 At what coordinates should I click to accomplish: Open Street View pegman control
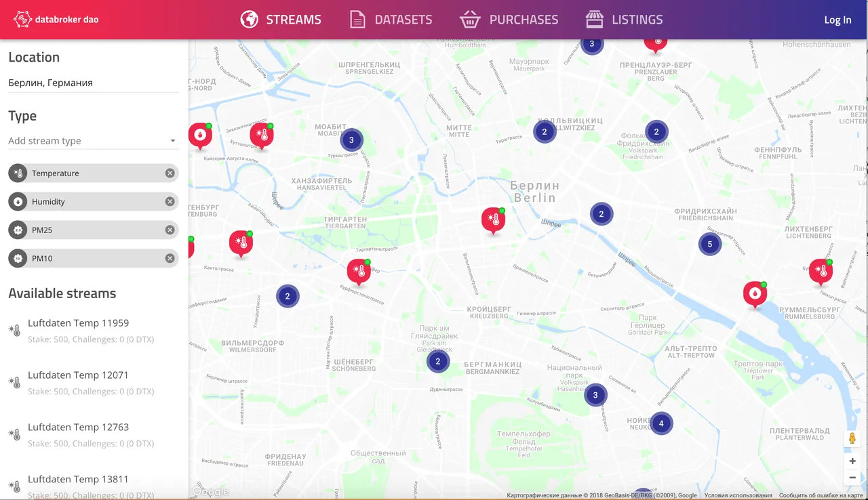coord(852,438)
